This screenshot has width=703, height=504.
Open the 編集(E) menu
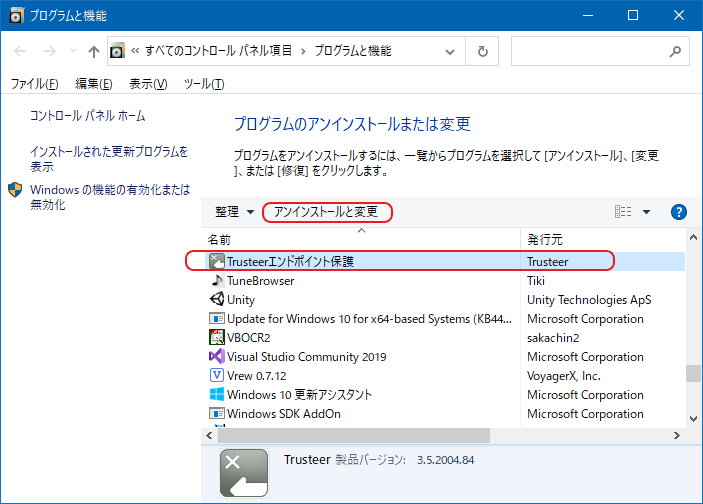click(94, 84)
